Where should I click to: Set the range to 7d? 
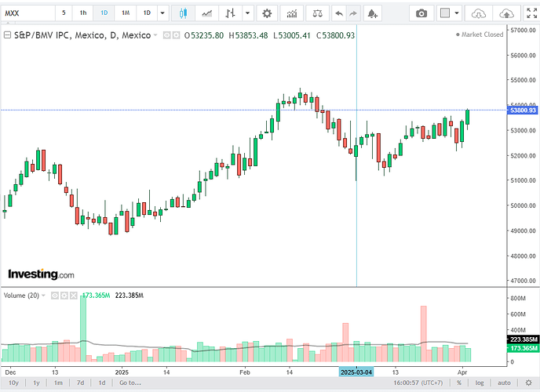point(80,383)
